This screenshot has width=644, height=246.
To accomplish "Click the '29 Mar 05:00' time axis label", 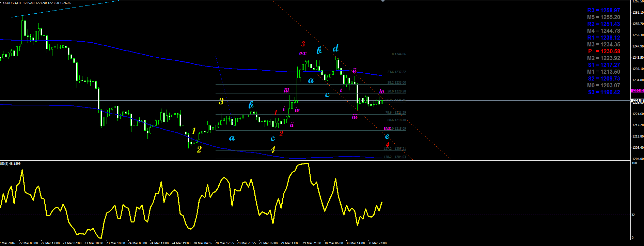I will (x=268, y=243).
